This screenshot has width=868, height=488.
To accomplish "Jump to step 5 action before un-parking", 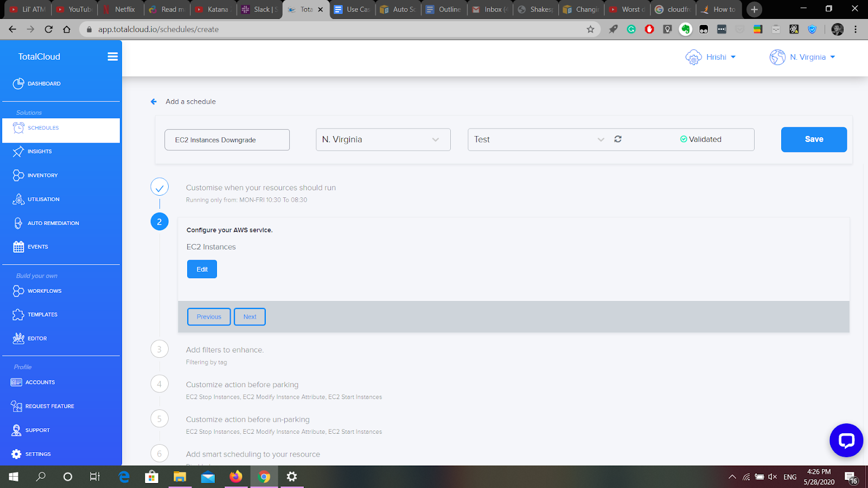I will point(159,419).
